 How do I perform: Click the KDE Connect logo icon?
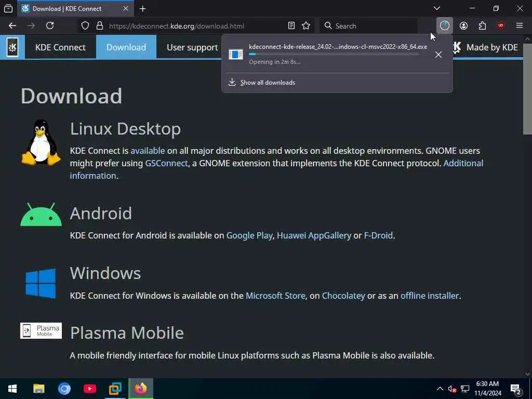(x=12, y=47)
